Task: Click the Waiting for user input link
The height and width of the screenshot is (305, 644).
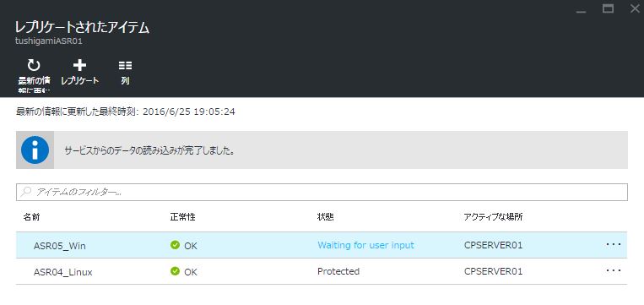Action: (365, 245)
